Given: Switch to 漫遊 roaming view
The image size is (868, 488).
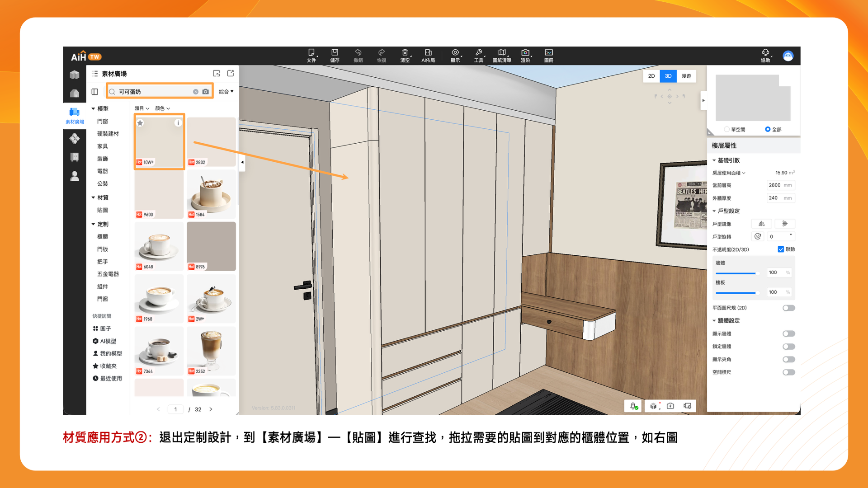Looking at the screenshot, I should pyautogui.click(x=686, y=76).
